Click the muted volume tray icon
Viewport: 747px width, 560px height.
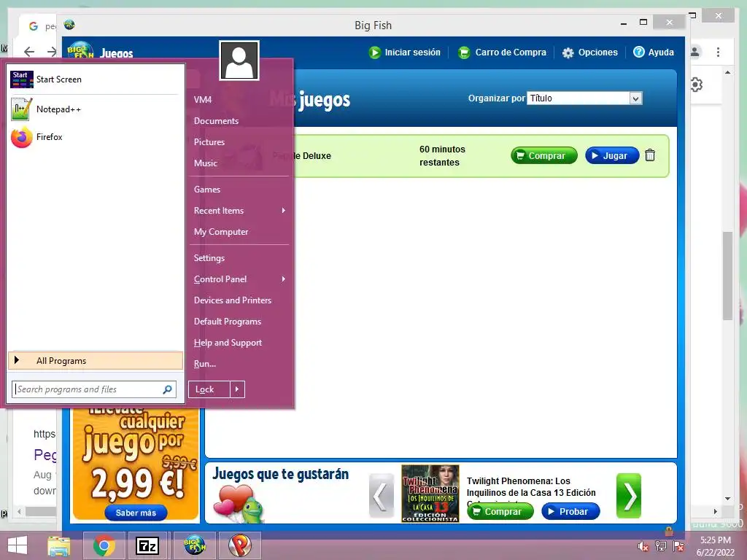coord(643,546)
